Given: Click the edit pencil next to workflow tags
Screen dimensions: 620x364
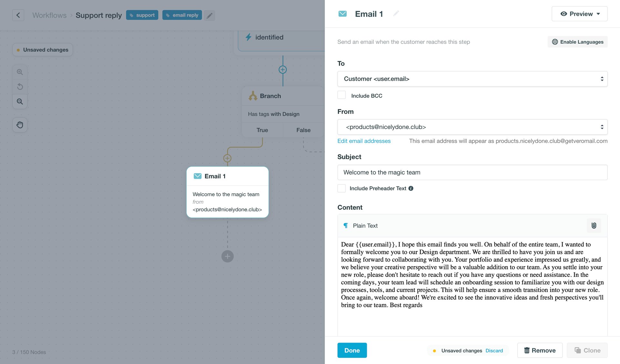Looking at the screenshot, I should coord(209,15).
